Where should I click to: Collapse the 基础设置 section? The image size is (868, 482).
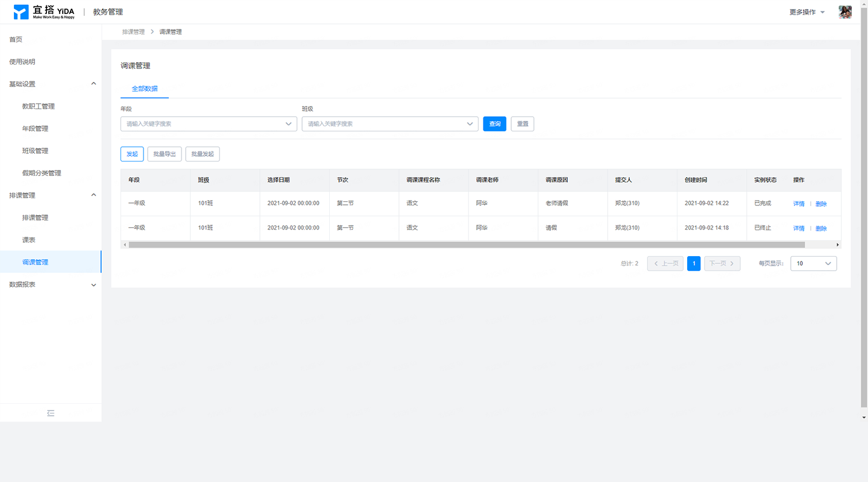coord(93,84)
